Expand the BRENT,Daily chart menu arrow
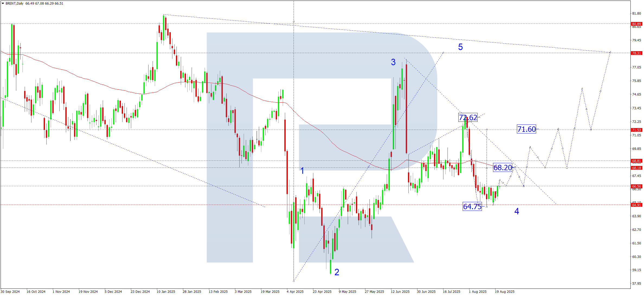The width and height of the screenshot is (644, 295). tap(3, 4)
